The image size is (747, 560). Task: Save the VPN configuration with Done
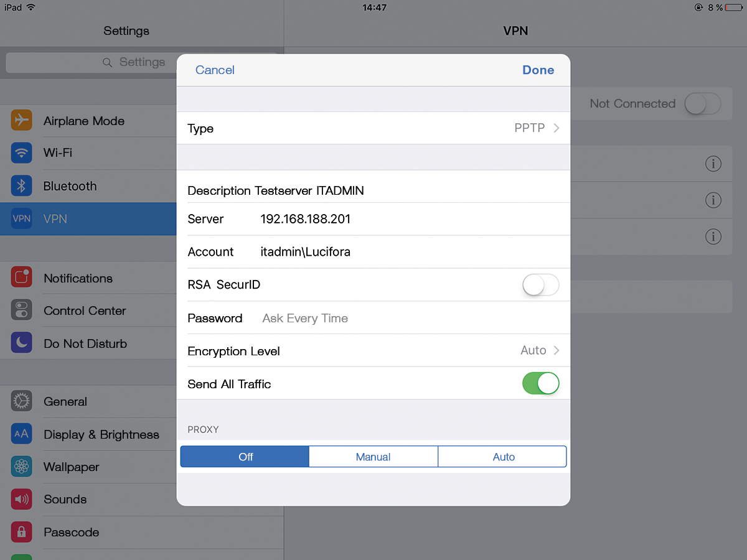(538, 70)
